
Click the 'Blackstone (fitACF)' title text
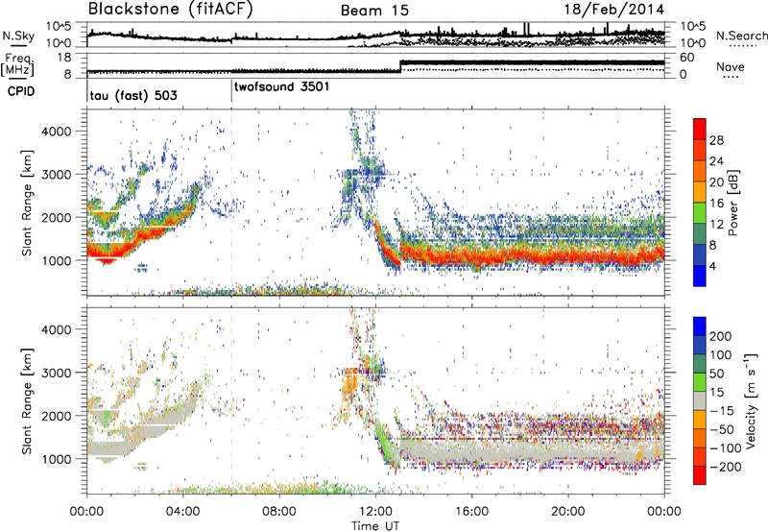coord(170,10)
